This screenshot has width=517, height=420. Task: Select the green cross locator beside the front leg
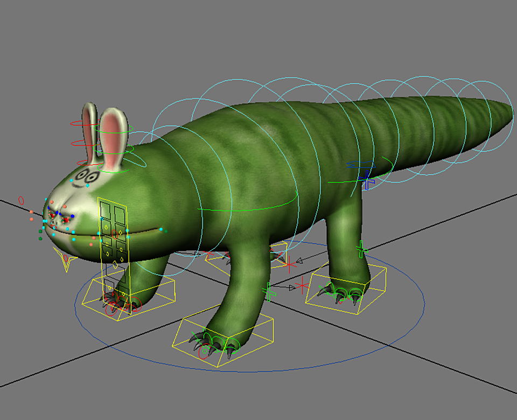(269, 291)
